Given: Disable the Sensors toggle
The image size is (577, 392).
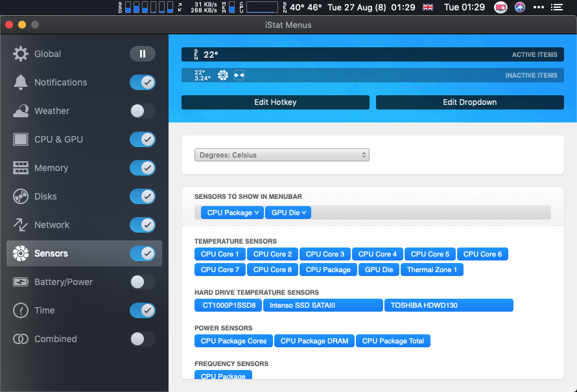Looking at the screenshot, I should [143, 253].
